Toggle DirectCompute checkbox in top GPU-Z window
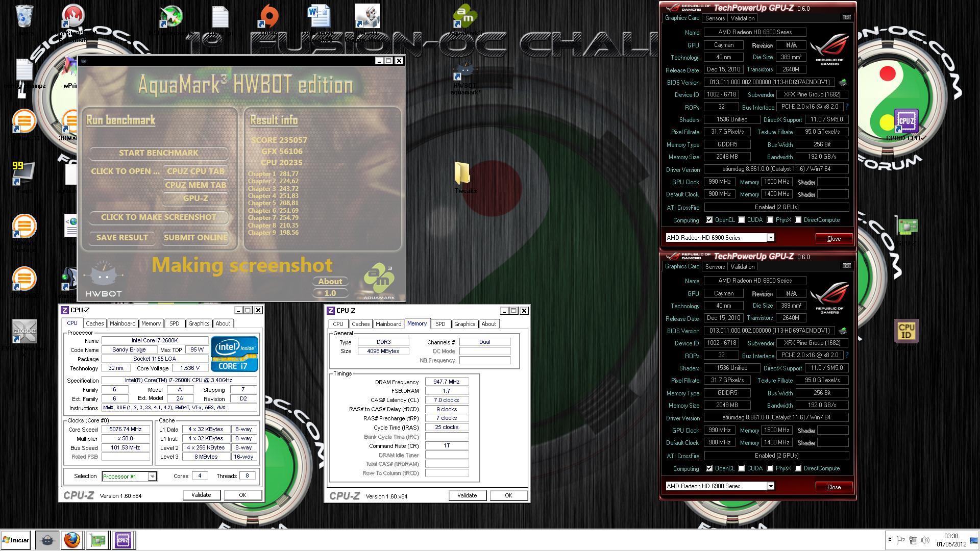 pyautogui.click(x=798, y=220)
